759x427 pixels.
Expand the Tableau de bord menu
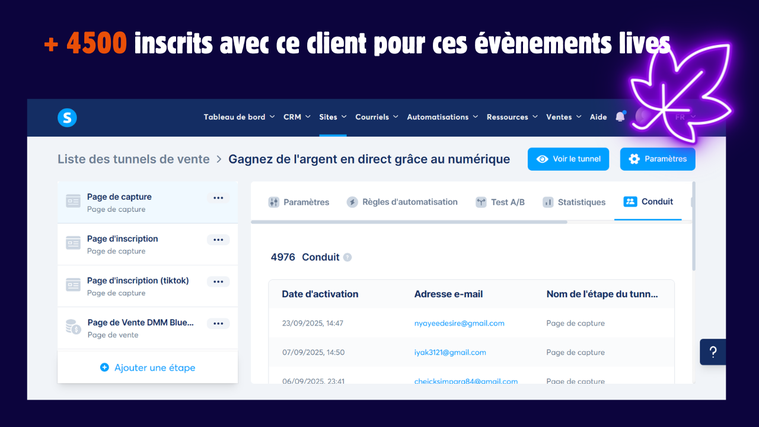(x=239, y=117)
